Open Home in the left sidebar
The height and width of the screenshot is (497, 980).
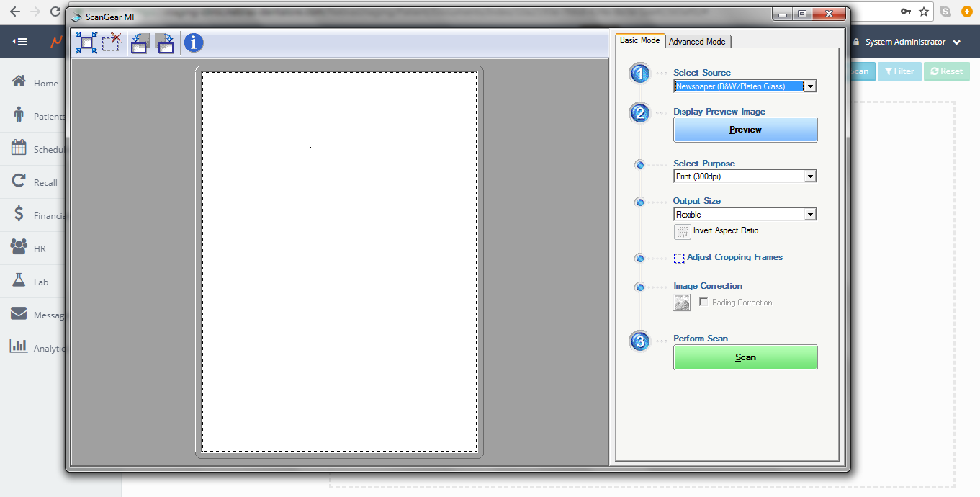pos(45,83)
